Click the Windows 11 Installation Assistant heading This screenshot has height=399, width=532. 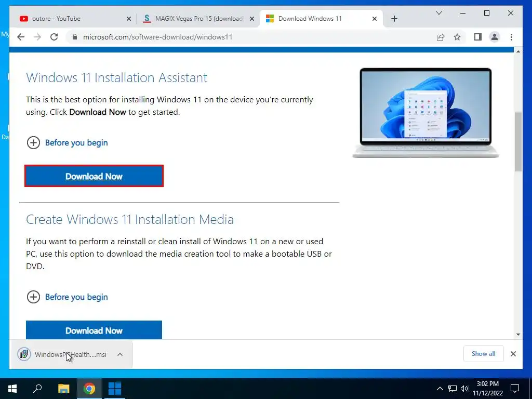pyautogui.click(x=116, y=78)
